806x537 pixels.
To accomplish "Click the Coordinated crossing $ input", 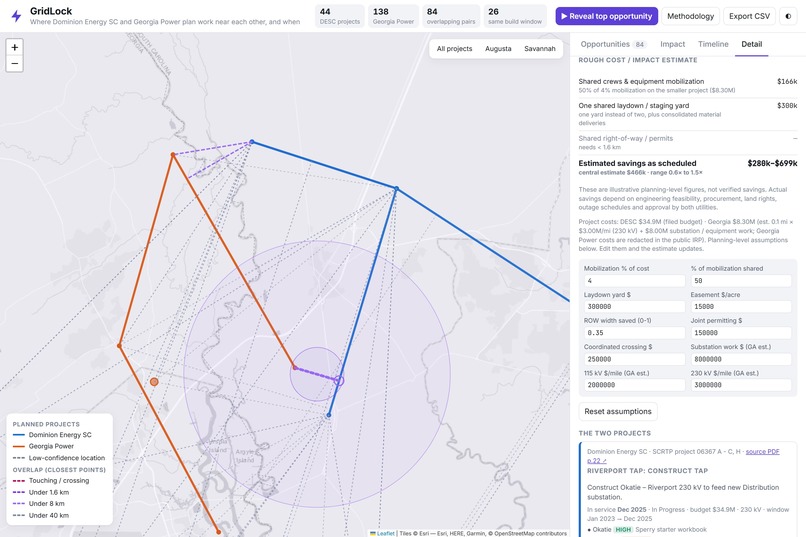I will pyautogui.click(x=634, y=359).
